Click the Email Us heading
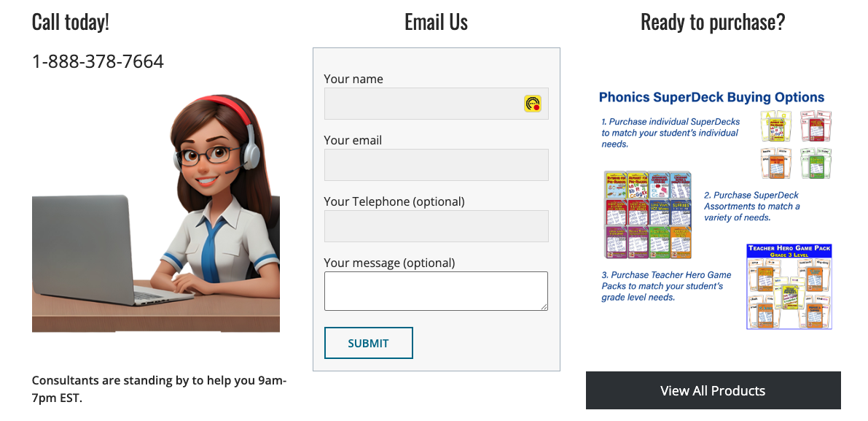This screenshot has height=421, width=868. tap(437, 22)
